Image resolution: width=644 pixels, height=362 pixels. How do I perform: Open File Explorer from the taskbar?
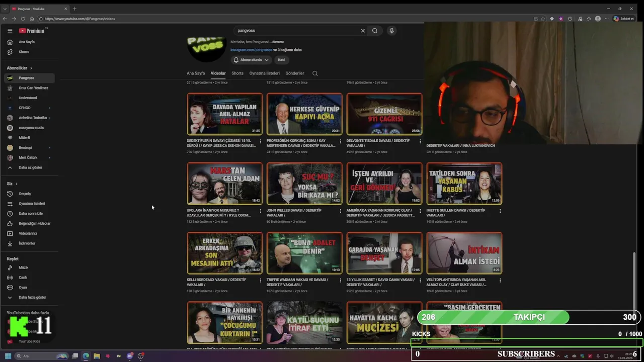[97, 356]
